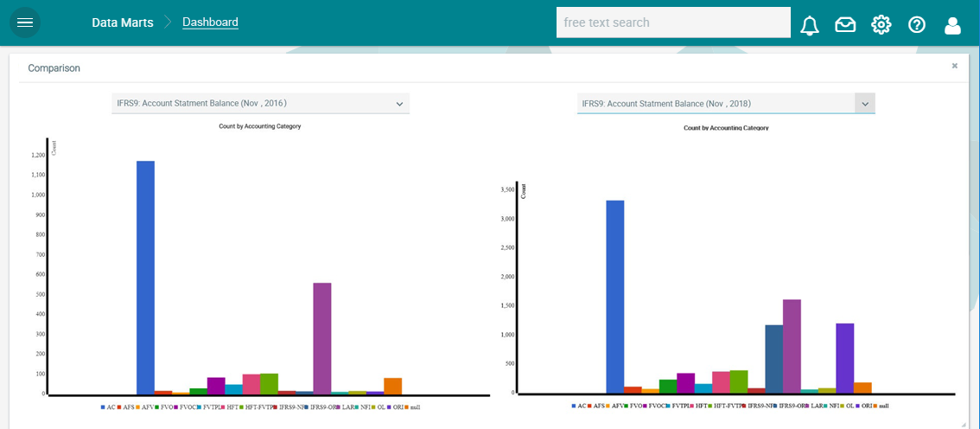Image resolution: width=980 pixels, height=429 pixels.
Task: Click the tall blue AC bar in left chart
Action: click(x=145, y=277)
